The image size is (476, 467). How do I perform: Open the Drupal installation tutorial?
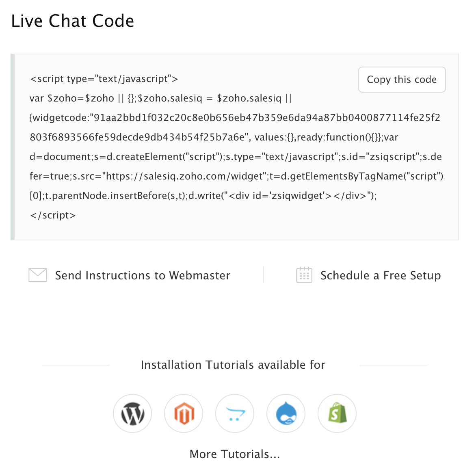tap(286, 413)
